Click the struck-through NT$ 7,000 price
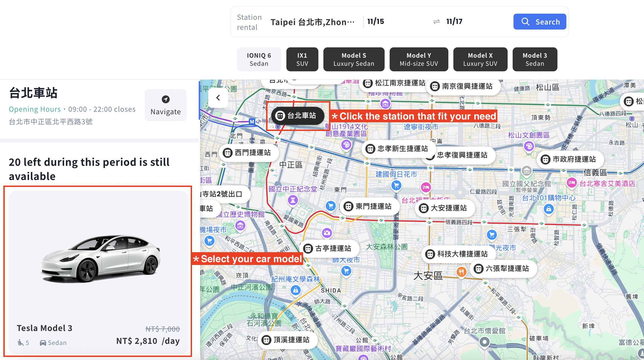The width and height of the screenshot is (644, 360). (163, 329)
